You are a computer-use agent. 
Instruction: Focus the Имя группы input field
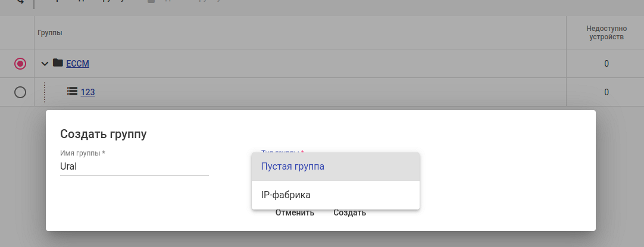[x=135, y=167]
